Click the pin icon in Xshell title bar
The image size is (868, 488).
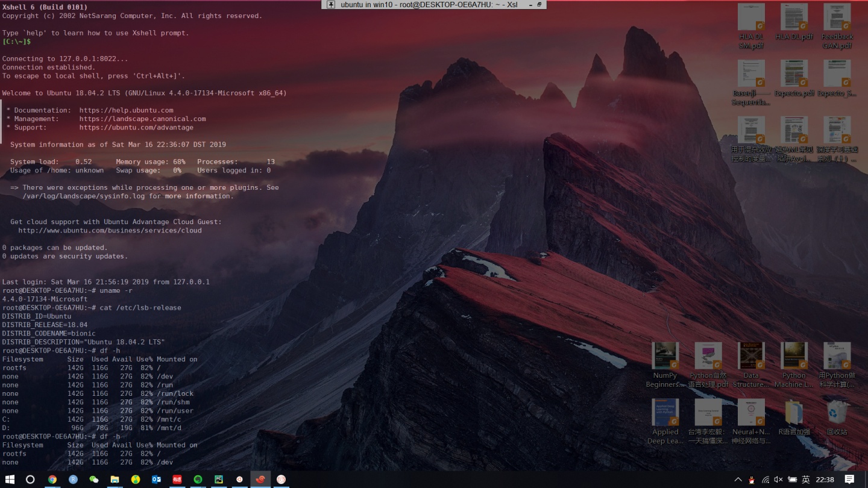331,4
